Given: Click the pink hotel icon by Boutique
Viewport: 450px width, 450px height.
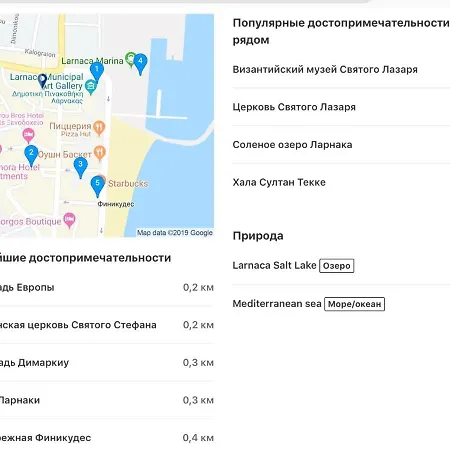Looking at the screenshot, I should 69,220.
